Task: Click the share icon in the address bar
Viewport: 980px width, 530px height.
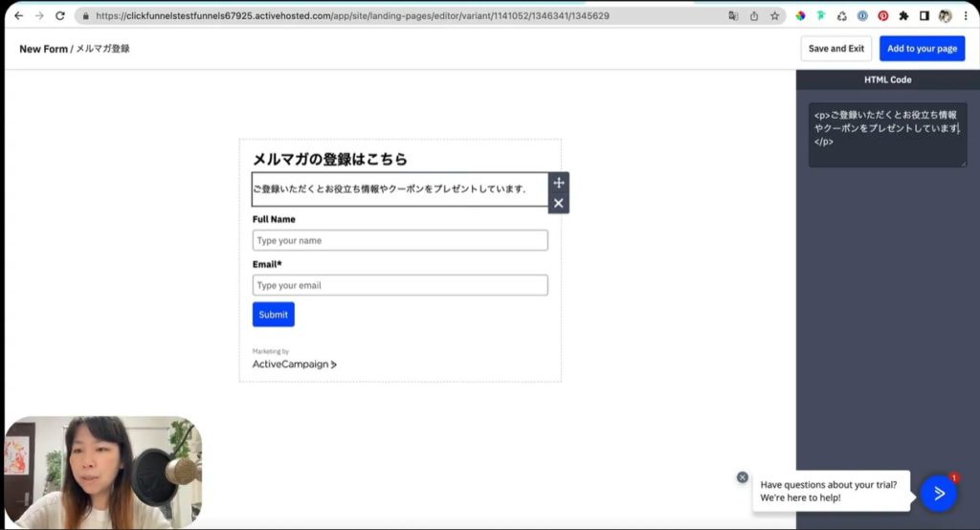Action: pyautogui.click(x=754, y=16)
